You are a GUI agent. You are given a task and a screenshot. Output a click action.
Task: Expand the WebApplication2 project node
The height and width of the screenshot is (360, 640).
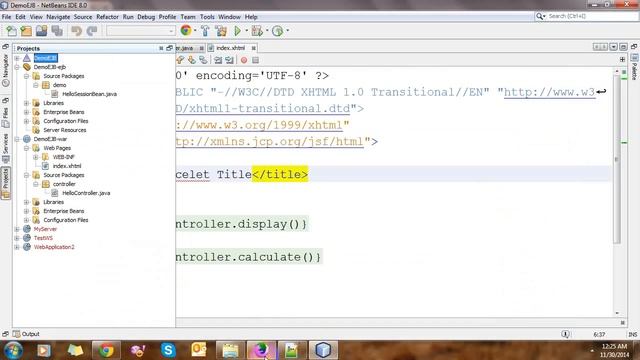(x=17, y=247)
